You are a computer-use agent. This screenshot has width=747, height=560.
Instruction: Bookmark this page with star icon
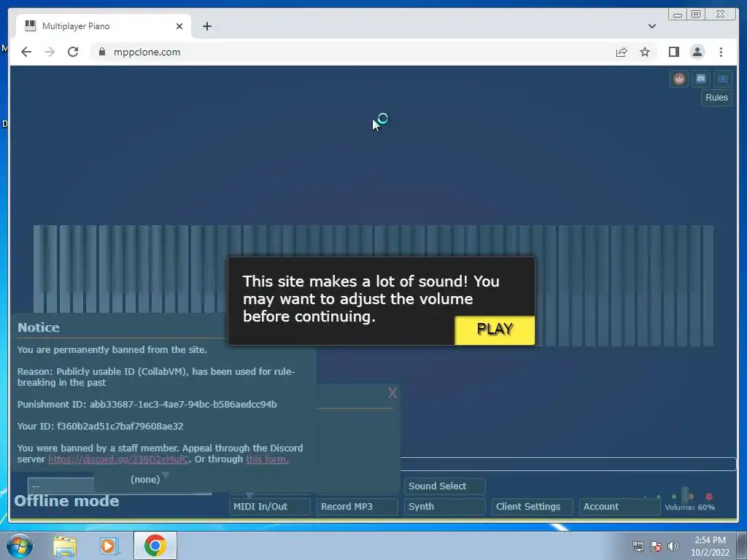pyautogui.click(x=645, y=52)
